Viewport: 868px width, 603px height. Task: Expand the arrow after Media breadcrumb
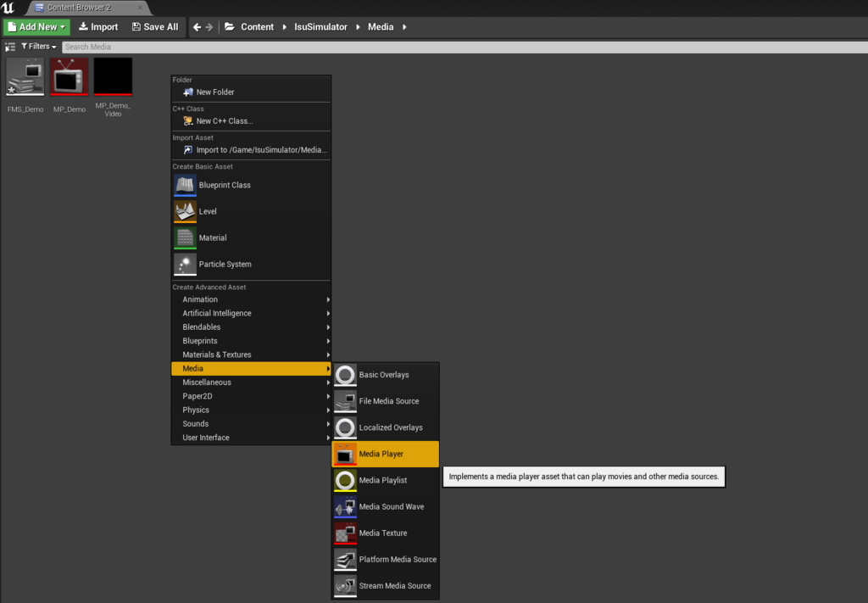404,26
